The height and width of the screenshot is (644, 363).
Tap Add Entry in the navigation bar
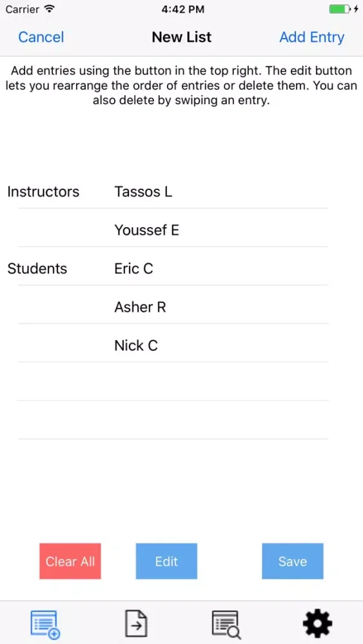pos(311,37)
